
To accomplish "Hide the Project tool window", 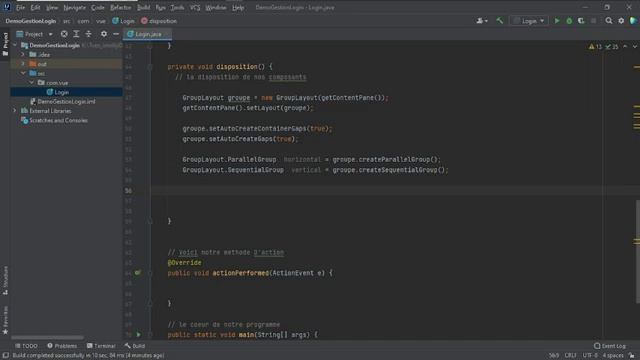I will pyautogui.click(x=116, y=34).
